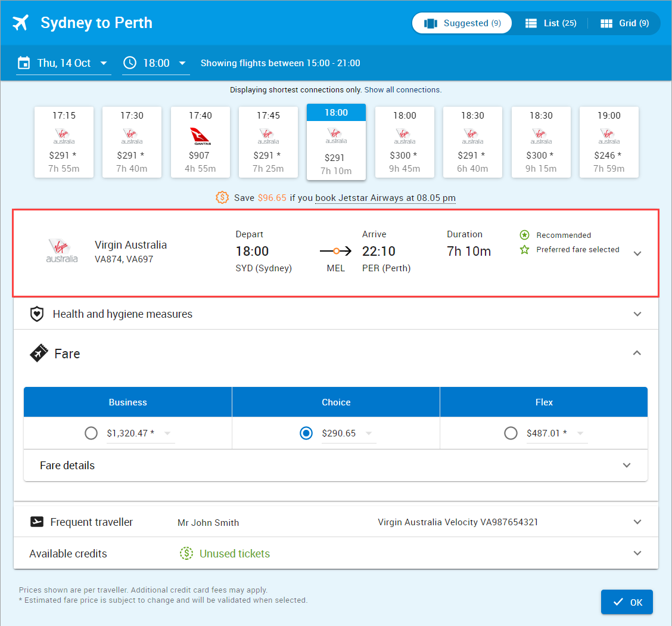Click the health shield heart icon
Viewport: 672px width, 626px height.
37,314
